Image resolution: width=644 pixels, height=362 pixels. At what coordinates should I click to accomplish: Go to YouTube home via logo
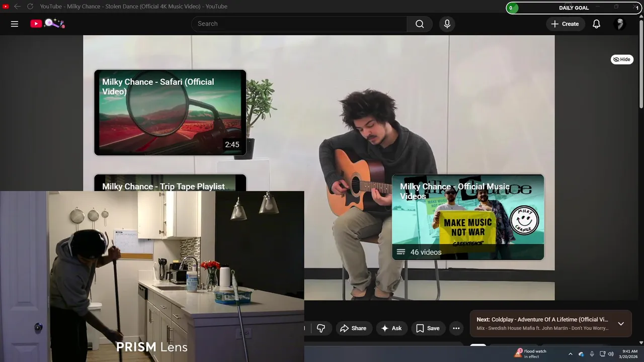(47, 24)
